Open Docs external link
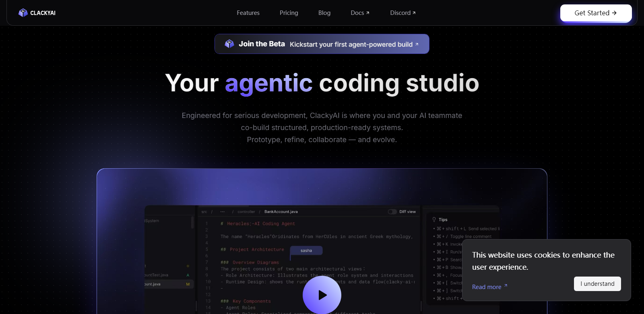Image resolution: width=644 pixels, height=314 pixels. pos(360,13)
